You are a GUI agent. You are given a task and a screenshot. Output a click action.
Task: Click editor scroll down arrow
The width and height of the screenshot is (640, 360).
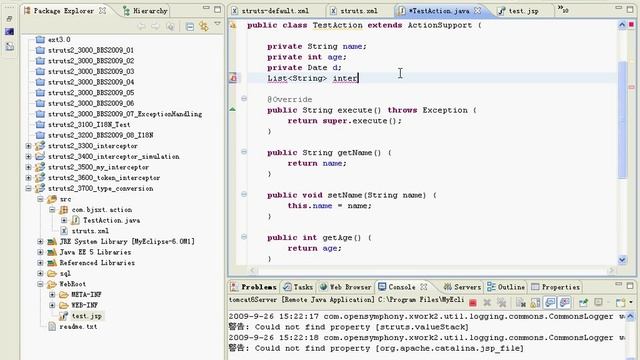(x=622, y=260)
